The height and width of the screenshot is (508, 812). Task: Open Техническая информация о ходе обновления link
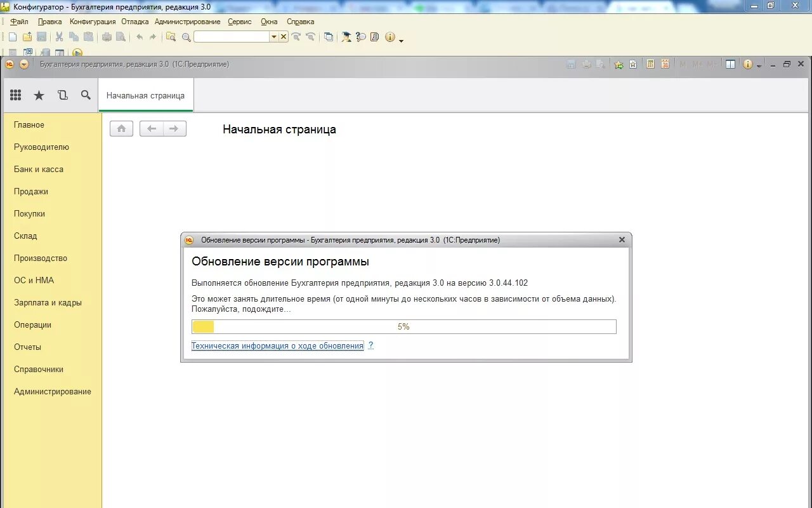coord(278,345)
